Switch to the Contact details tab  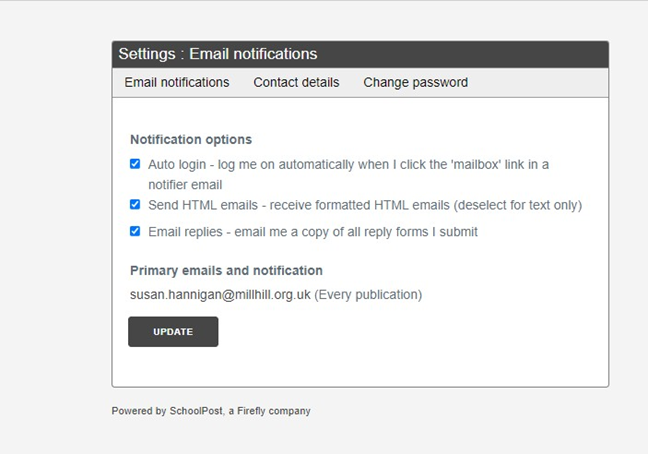(x=296, y=82)
